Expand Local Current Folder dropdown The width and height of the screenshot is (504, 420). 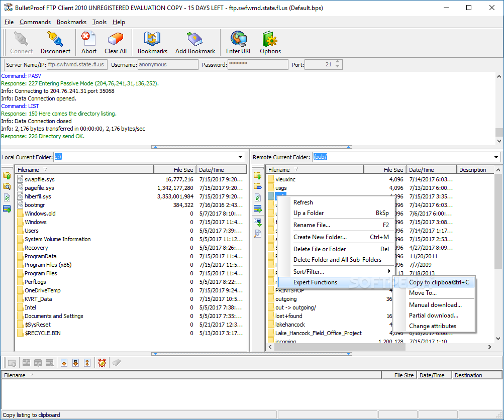click(x=240, y=157)
